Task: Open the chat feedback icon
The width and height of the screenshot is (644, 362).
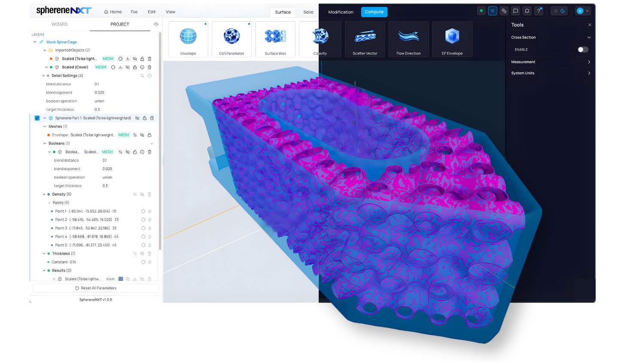Action: click(516, 11)
